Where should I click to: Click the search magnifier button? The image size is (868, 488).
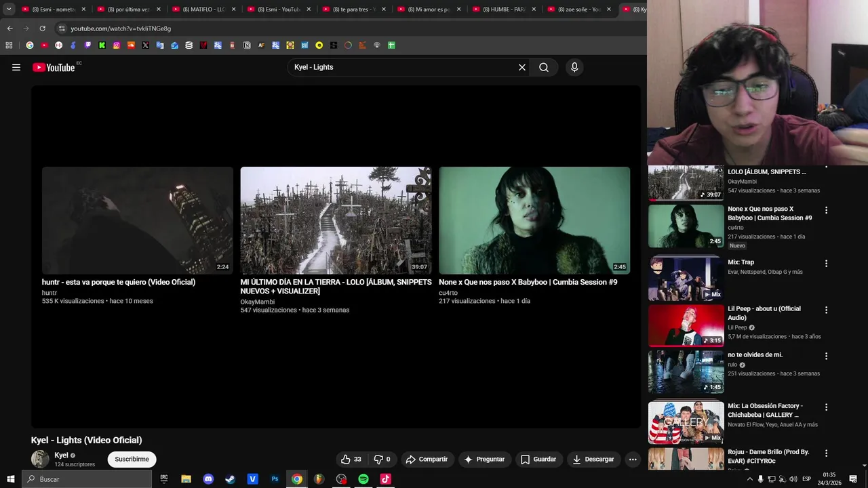click(544, 67)
